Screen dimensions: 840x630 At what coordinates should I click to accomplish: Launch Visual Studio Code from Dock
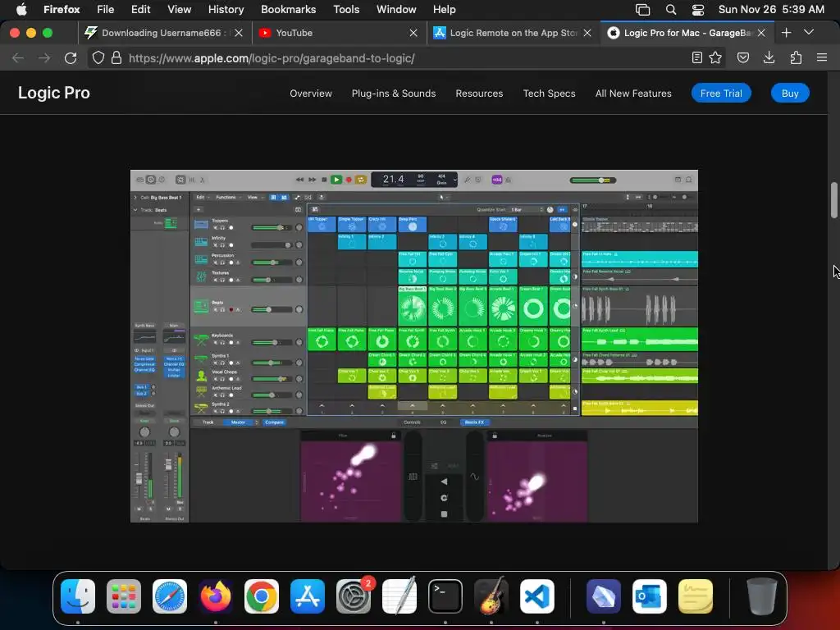(x=537, y=596)
